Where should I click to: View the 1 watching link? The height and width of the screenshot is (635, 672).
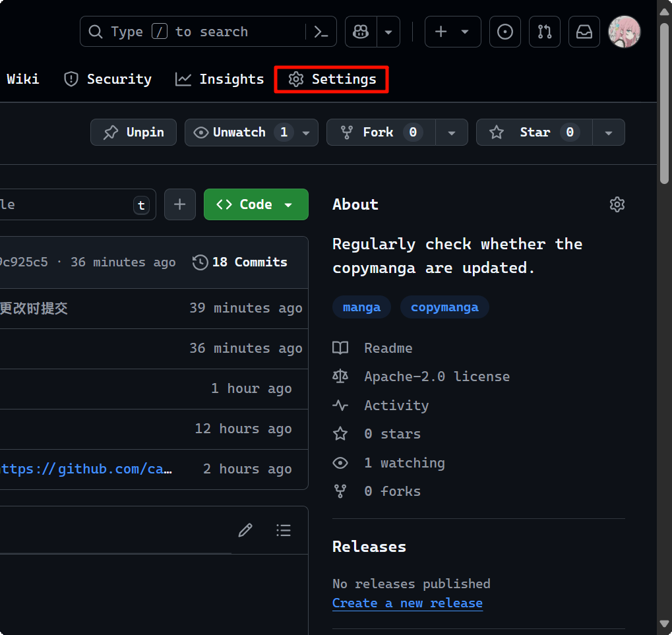(x=388, y=463)
